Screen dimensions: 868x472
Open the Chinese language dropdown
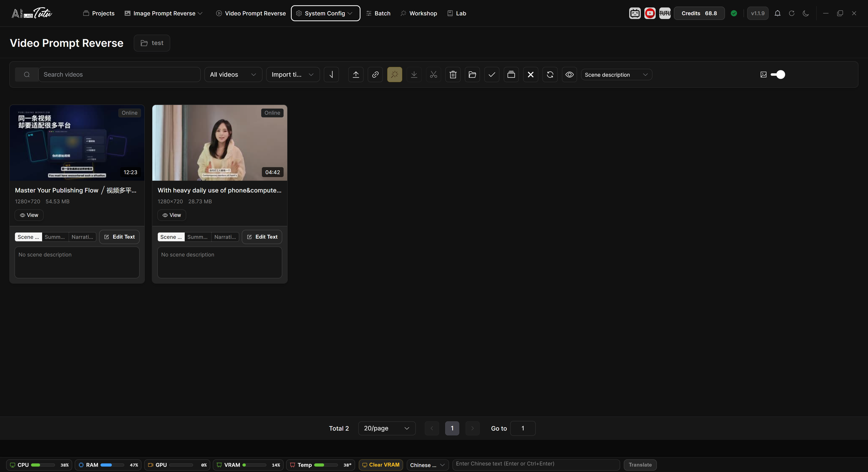pos(428,465)
